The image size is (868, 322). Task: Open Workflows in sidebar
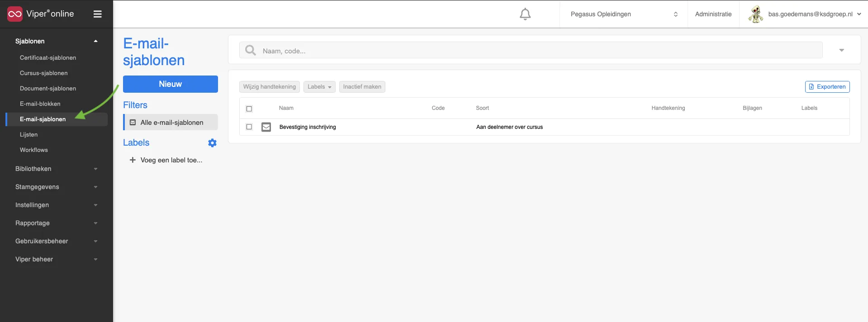[x=34, y=150]
